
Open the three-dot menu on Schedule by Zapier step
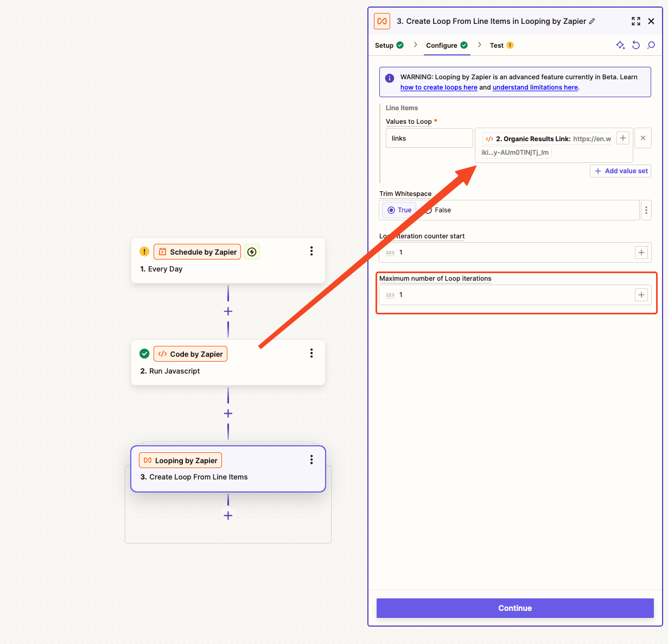click(x=311, y=251)
